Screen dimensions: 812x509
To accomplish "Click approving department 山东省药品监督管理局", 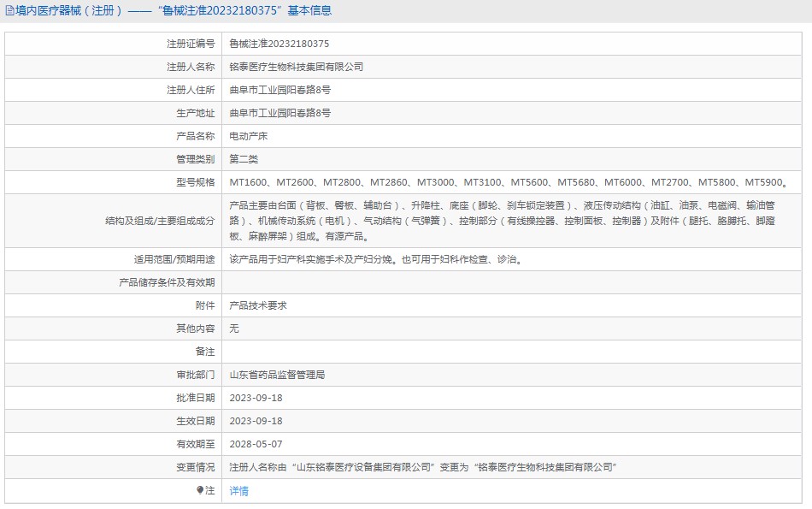I will (277, 375).
